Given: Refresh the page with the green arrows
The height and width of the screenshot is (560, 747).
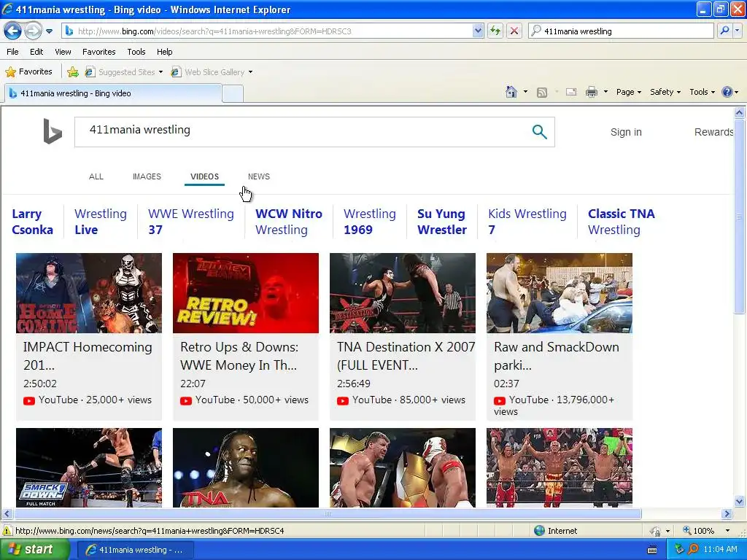Looking at the screenshot, I should (x=495, y=31).
